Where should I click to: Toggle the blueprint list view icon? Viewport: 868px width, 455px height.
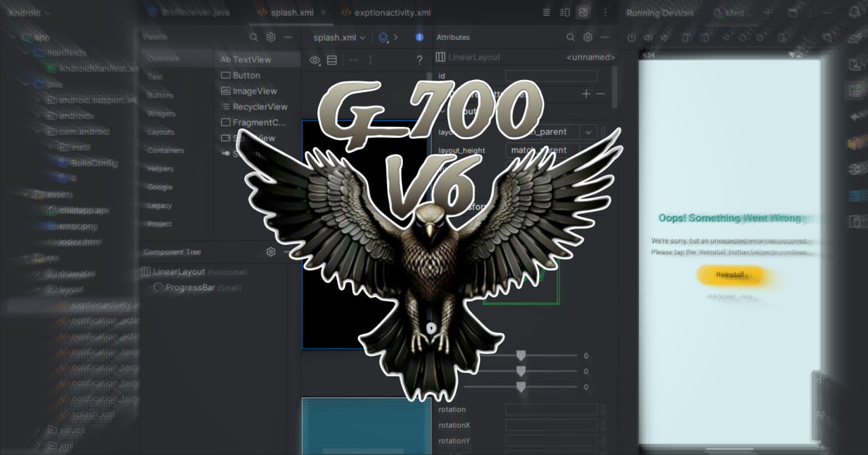point(332,60)
